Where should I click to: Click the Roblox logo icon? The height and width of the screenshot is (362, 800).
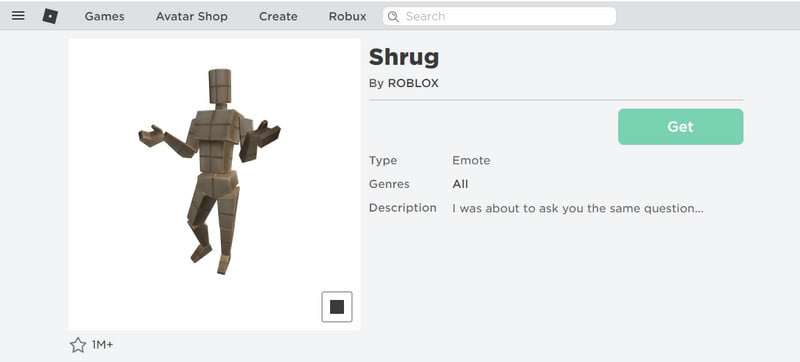pyautogui.click(x=50, y=16)
